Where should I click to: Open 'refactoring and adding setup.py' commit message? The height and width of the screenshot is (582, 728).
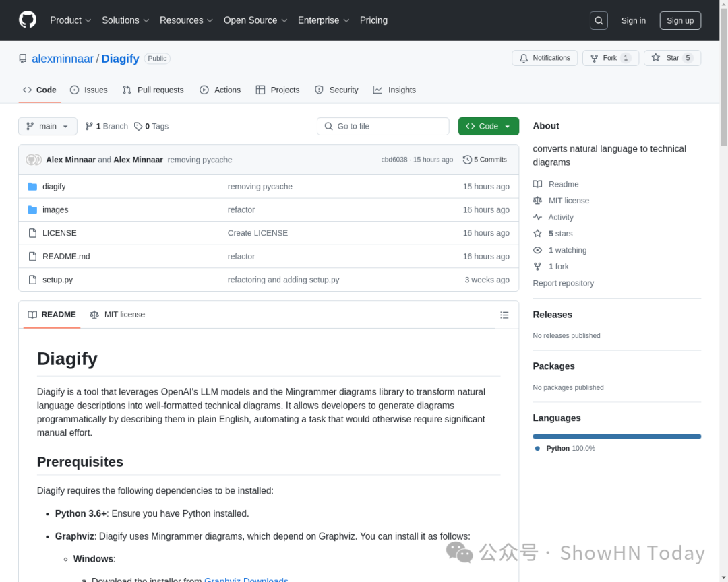click(283, 280)
